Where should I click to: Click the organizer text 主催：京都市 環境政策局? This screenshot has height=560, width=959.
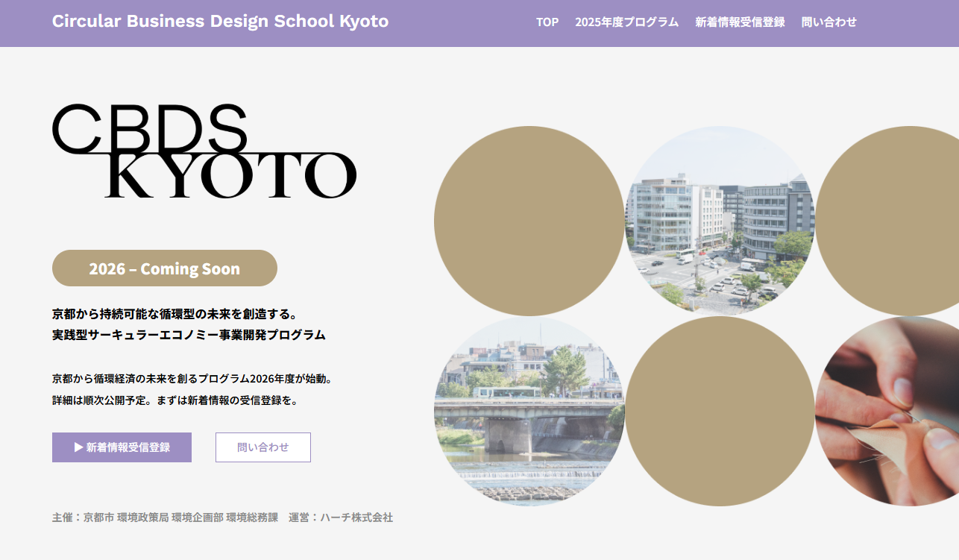point(110,517)
